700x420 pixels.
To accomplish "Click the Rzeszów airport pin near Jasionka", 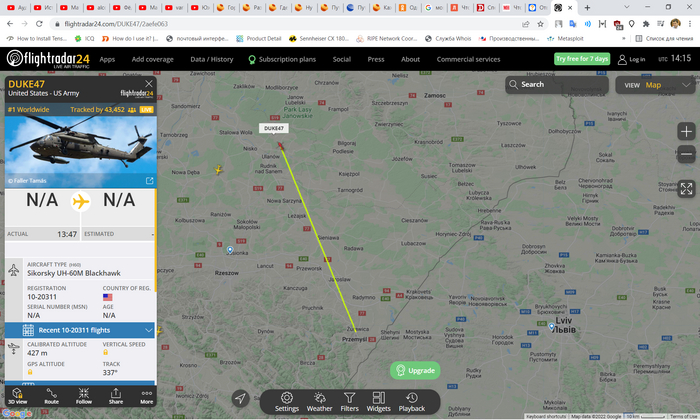I will [230, 250].
